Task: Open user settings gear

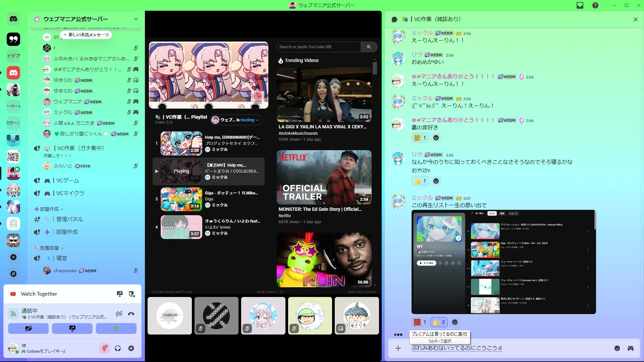Action: [x=131, y=348]
